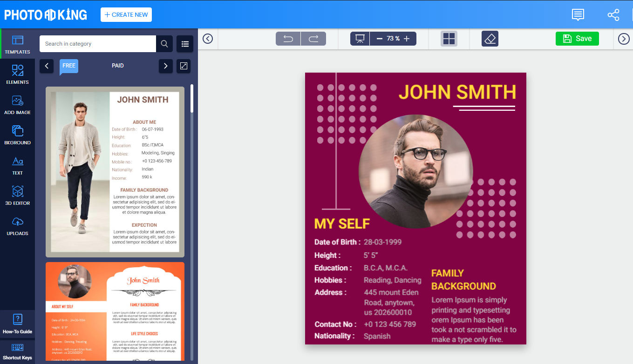Select the John Smith biodata thumbnail
Image resolution: width=633 pixels, height=364 pixels.
coord(115,172)
